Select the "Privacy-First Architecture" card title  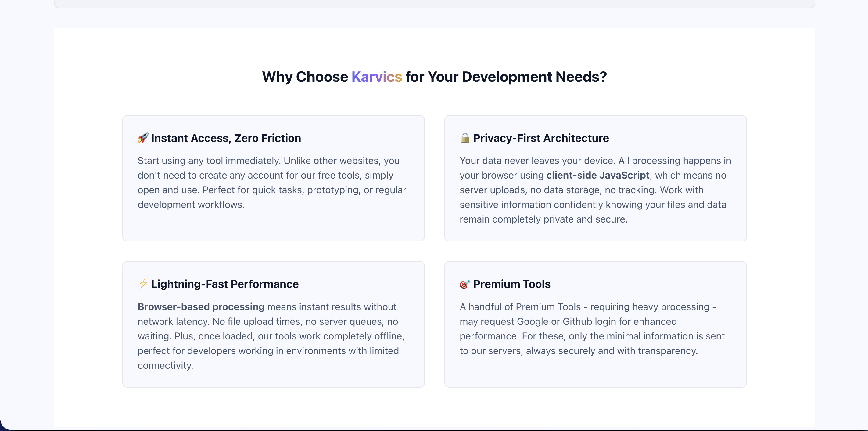pyautogui.click(x=541, y=138)
